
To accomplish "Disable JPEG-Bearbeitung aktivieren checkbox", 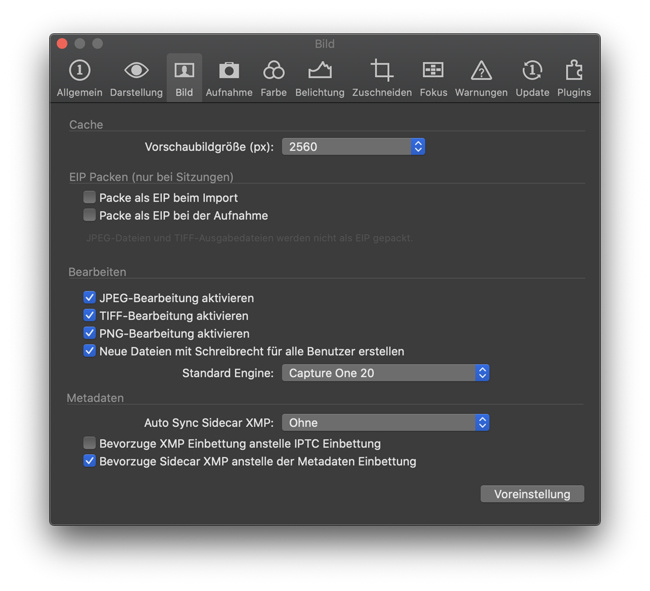I will coord(90,298).
